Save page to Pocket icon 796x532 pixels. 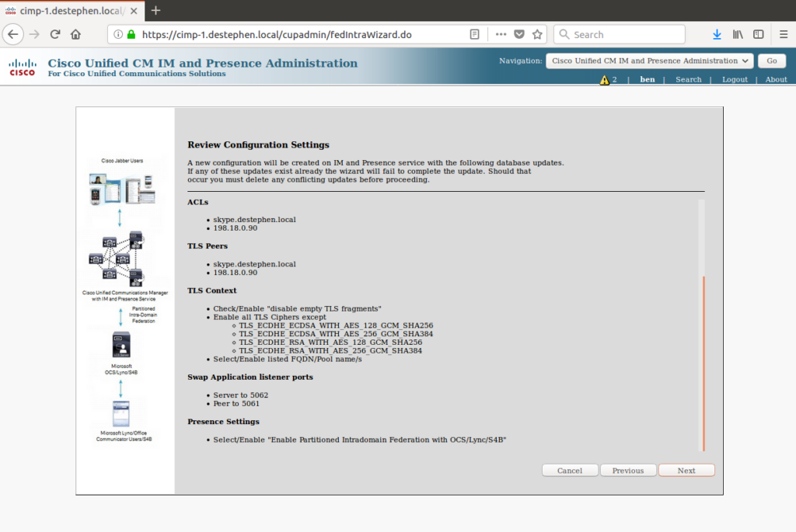point(518,34)
